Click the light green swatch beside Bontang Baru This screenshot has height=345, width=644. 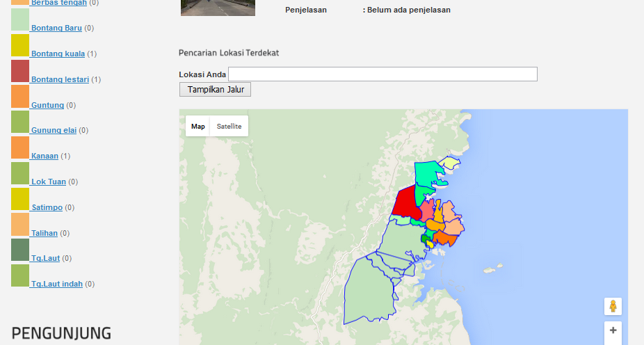(x=20, y=19)
